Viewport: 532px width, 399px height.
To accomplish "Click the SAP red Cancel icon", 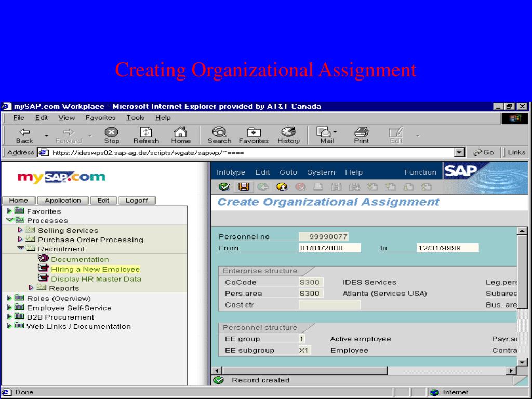I will (300, 187).
